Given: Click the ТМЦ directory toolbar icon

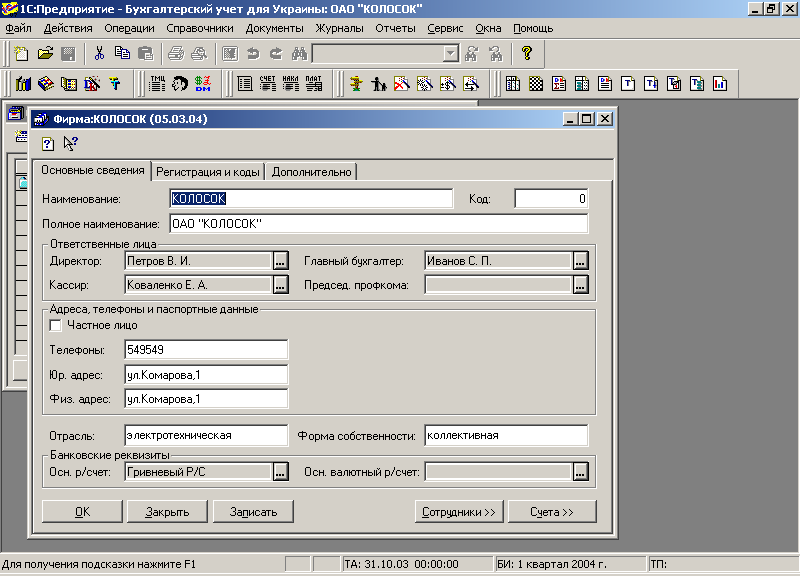Looking at the screenshot, I should 157,84.
